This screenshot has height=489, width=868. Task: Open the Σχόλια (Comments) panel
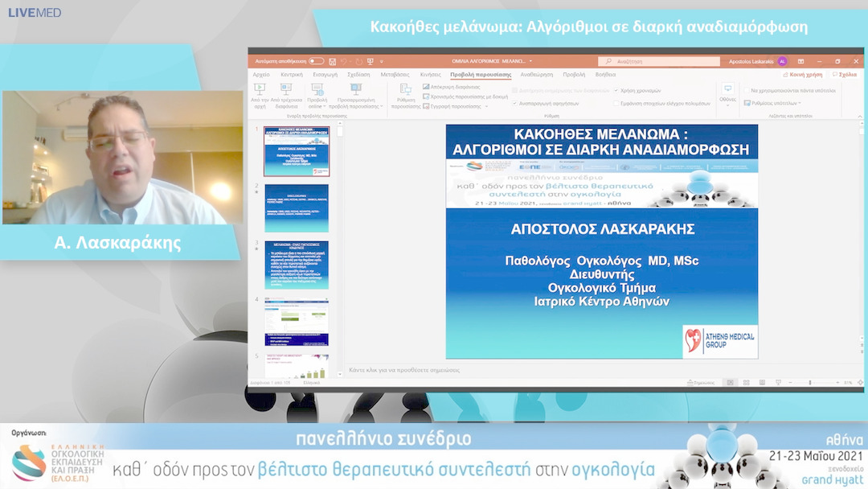pos(846,74)
